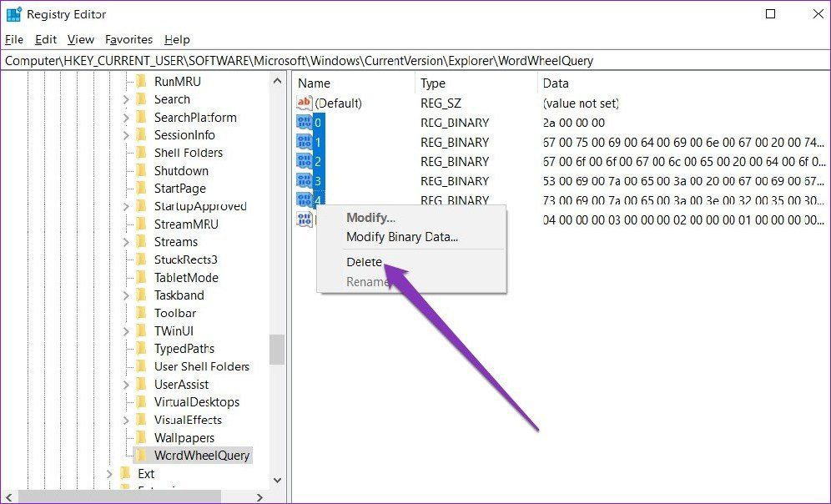Expand the VisualEffects key
The width and height of the screenshot is (831, 504).
[x=126, y=420]
